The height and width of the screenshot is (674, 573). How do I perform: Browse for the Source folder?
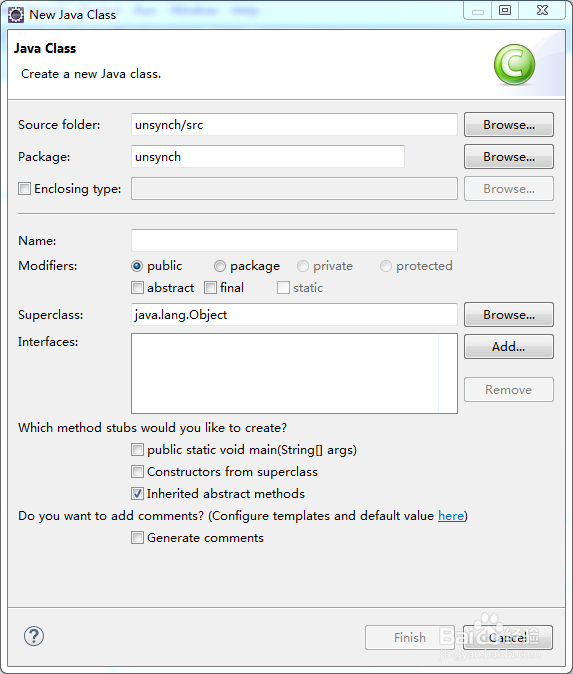click(509, 125)
